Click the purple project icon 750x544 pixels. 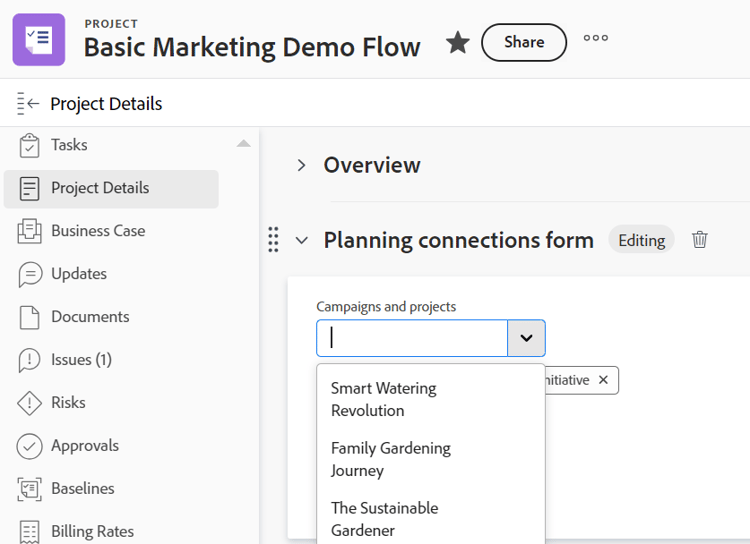(39, 40)
